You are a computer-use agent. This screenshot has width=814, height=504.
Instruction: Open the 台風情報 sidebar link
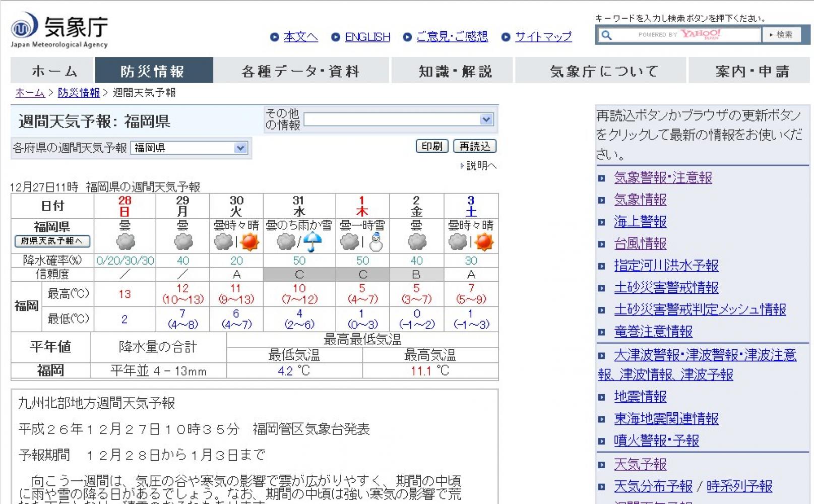point(640,243)
